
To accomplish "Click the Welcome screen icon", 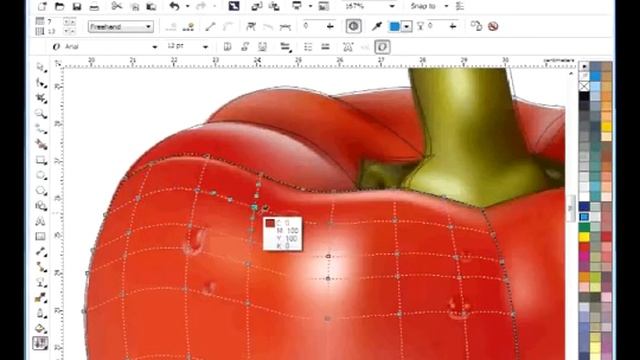I will pyautogui.click(x=323, y=6).
